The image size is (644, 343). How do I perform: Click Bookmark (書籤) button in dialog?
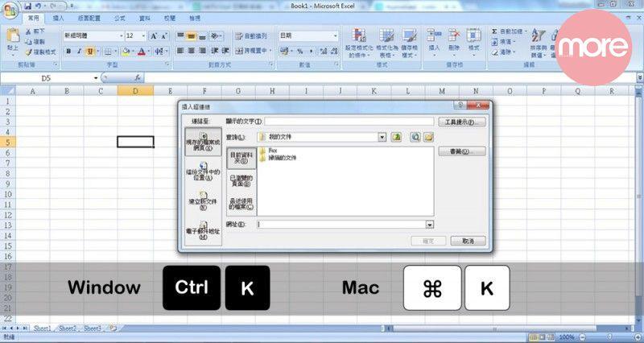point(462,151)
